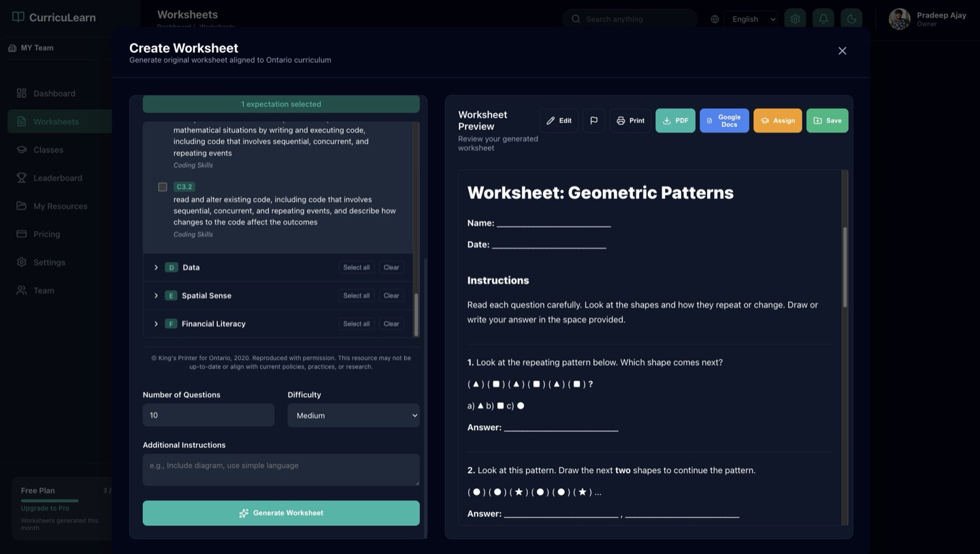The height and width of the screenshot is (554, 980).
Task: Check the C3.2 expectation checkbox
Action: 163,186
